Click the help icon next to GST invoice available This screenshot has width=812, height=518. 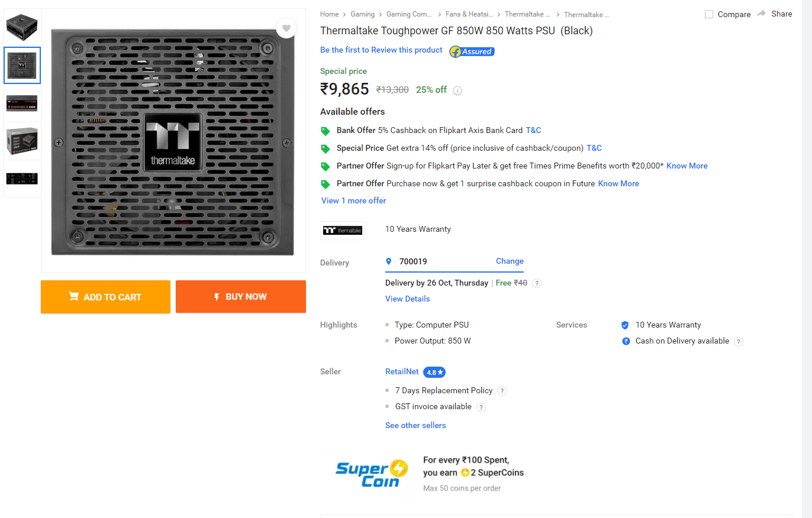click(481, 407)
